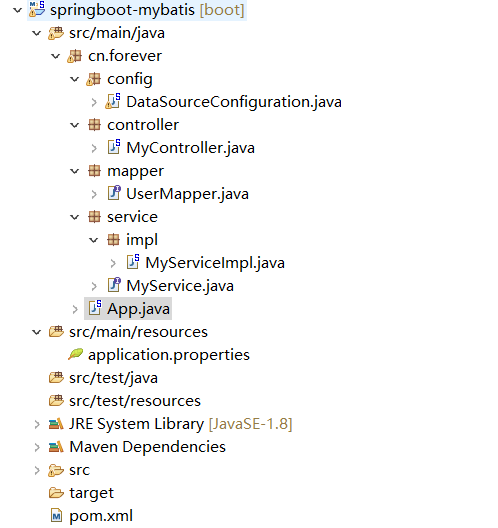Click the target folder icon
Screen dimensions: 498x528
56,493
